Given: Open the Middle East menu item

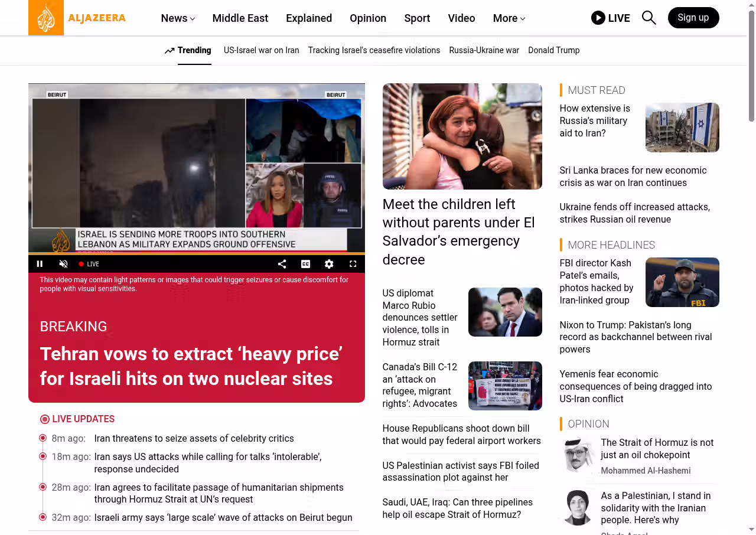Looking at the screenshot, I should click(240, 18).
